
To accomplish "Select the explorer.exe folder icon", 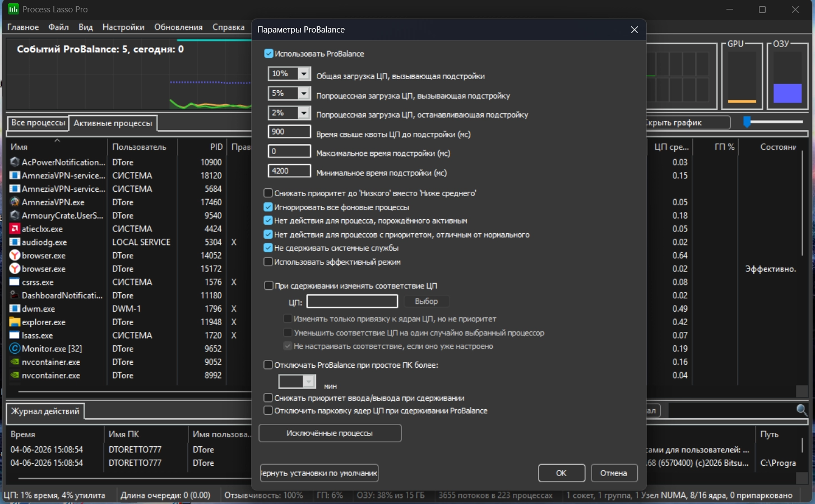I will 15,322.
